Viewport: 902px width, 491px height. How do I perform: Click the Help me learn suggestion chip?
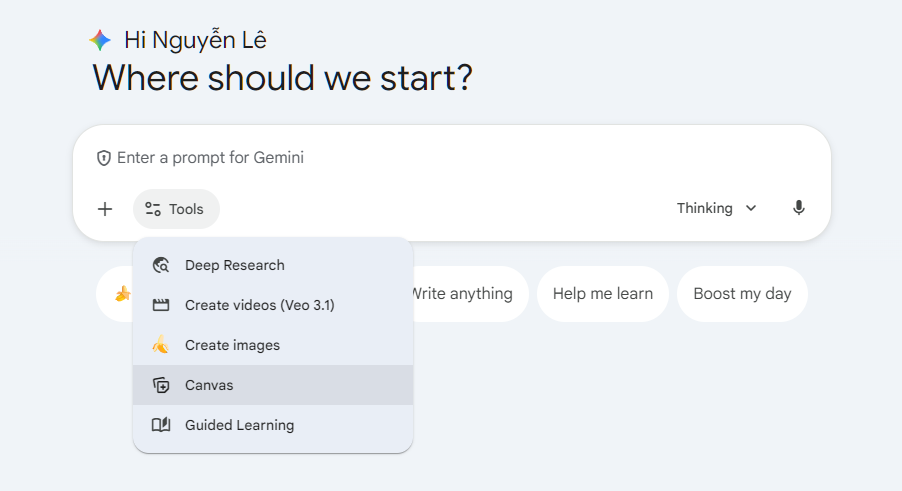tap(602, 294)
